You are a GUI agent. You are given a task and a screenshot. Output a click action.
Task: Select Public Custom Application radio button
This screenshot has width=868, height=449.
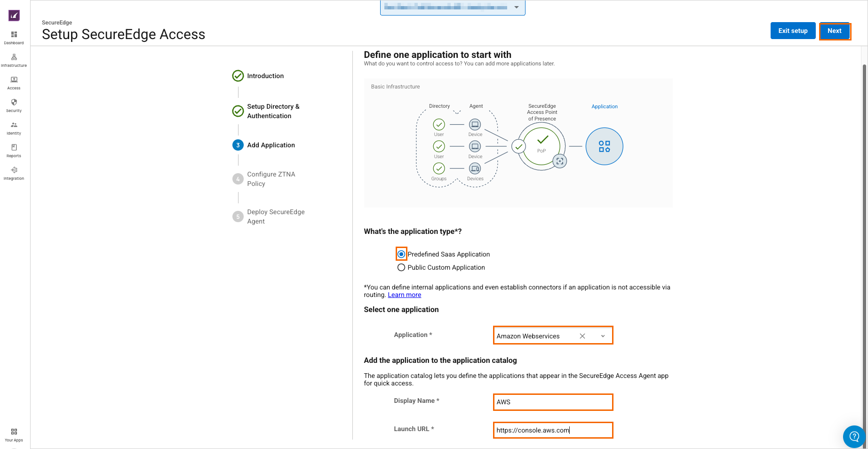tap(401, 267)
